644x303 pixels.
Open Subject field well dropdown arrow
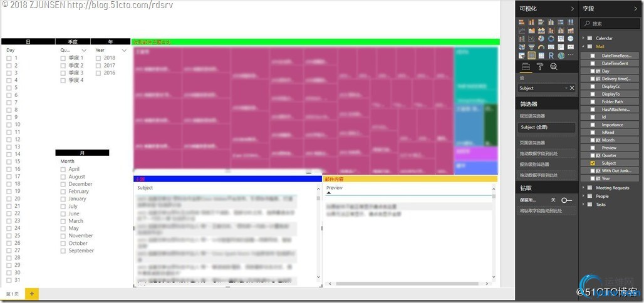[x=566, y=88]
